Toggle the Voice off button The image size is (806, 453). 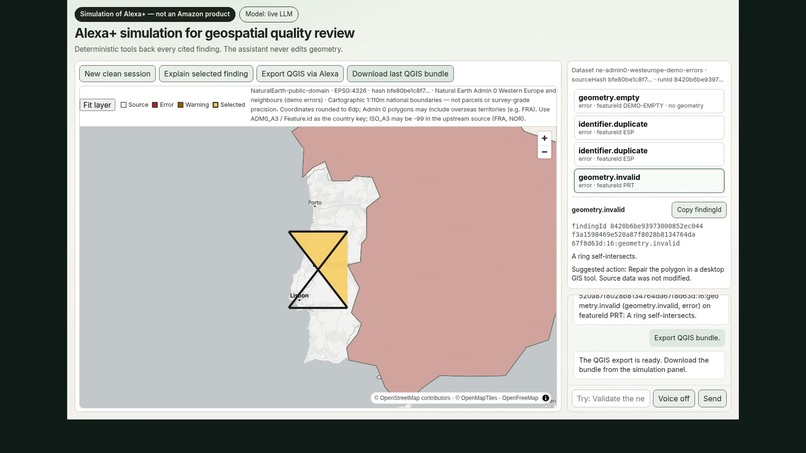[x=673, y=398]
